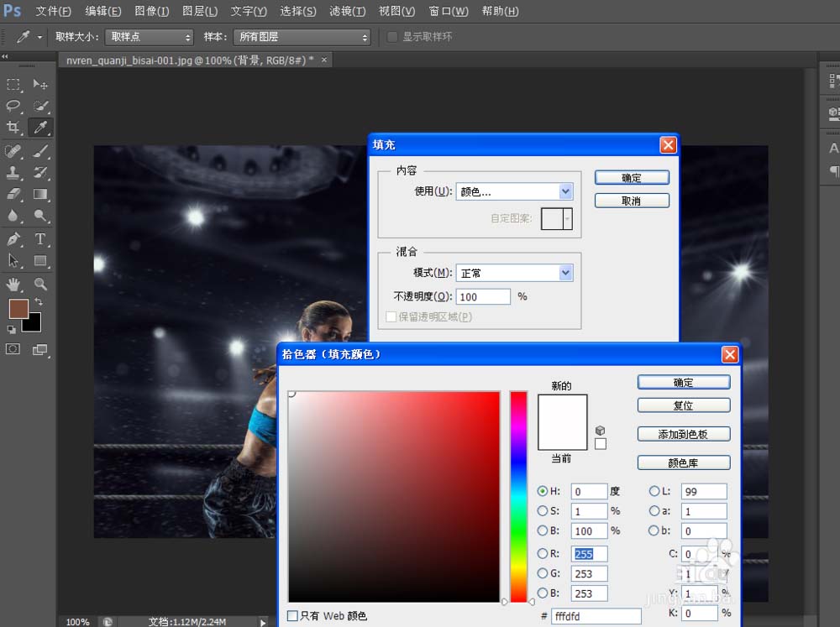Click the foreground color swatch
The image size is (840, 627).
pos(19,310)
